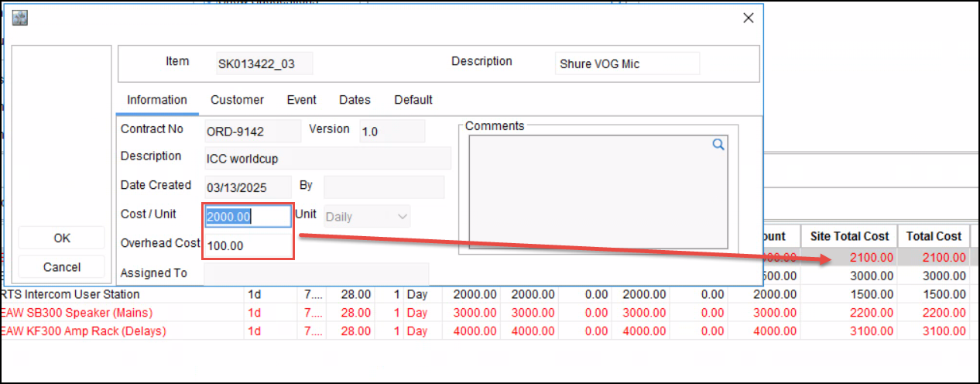
Task: Close the item dialog window
Action: click(748, 19)
